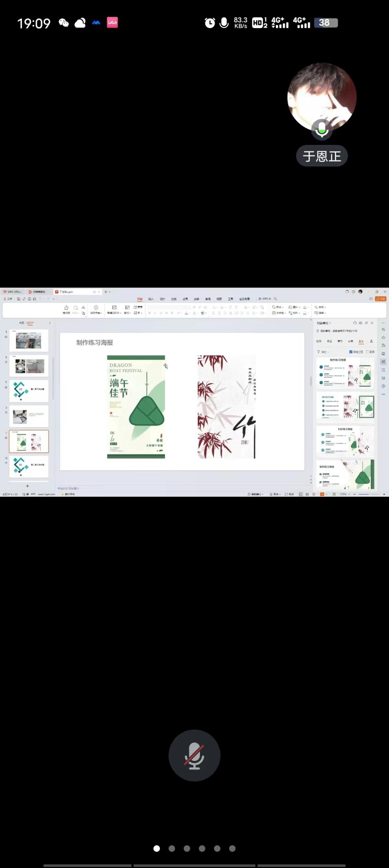389x868 pixels.
Task: Click the WPS AI button
Action: (x=265, y=299)
